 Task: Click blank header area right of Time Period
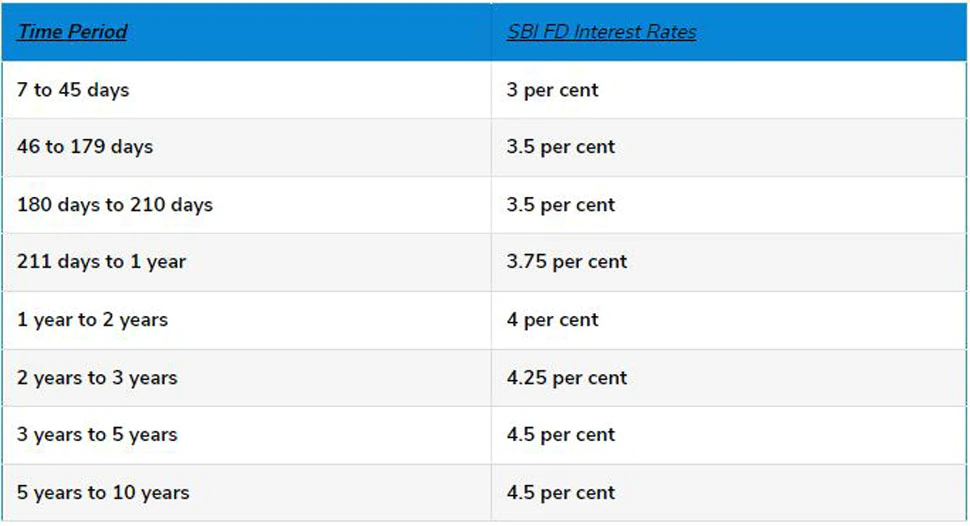coord(310,32)
